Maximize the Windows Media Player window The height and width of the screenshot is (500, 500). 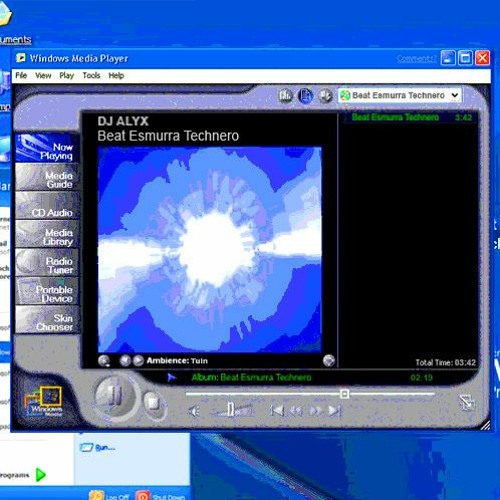465,58
